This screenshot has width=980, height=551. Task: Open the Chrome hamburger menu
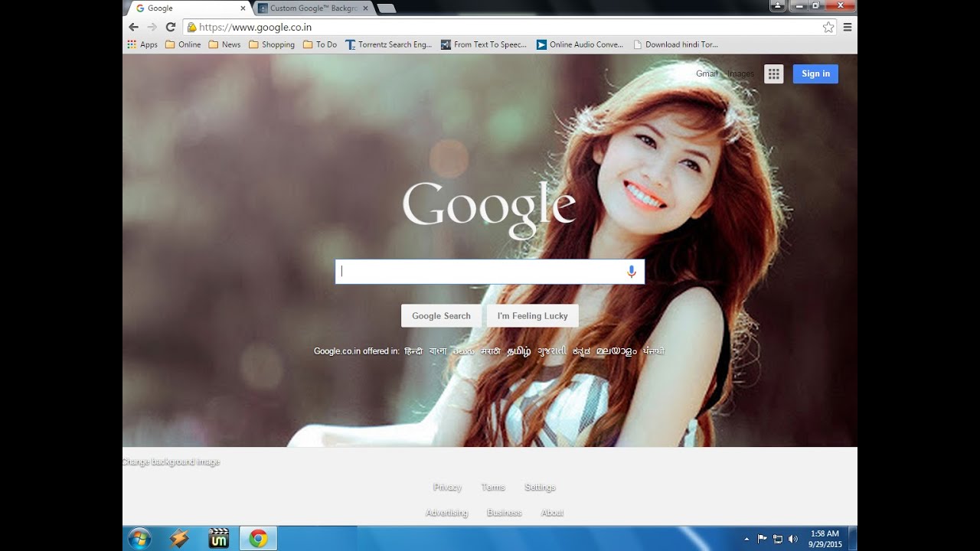[x=848, y=27]
